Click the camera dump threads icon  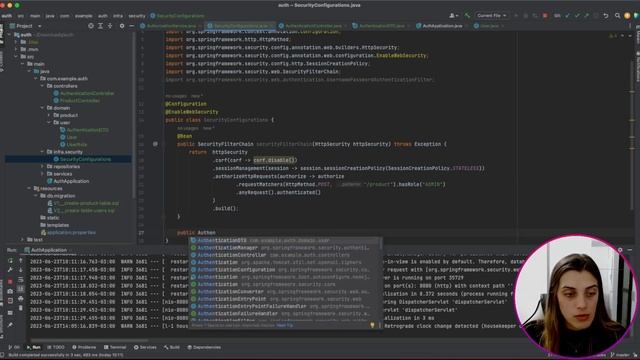pyautogui.click(x=10, y=291)
